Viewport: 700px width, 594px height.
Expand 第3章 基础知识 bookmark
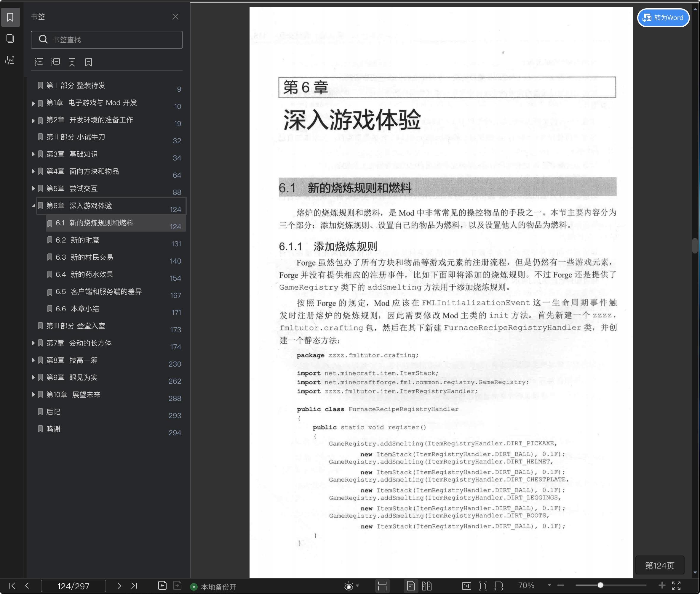point(33,154)
